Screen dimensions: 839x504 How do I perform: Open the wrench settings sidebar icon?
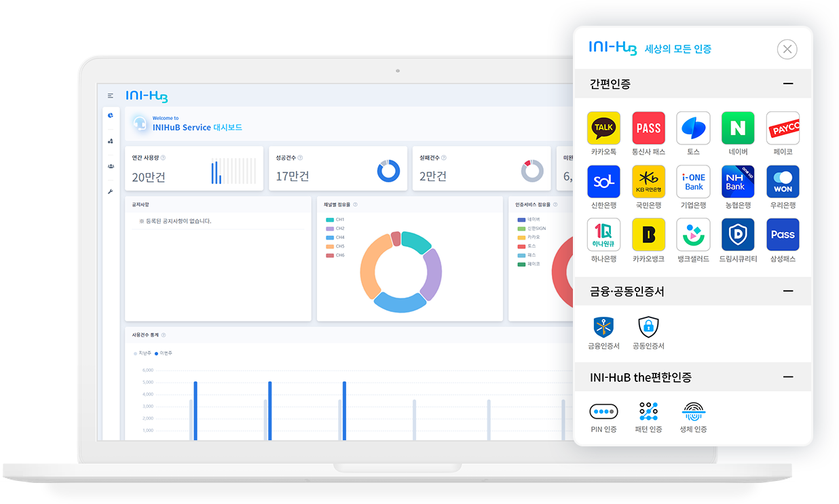(x=110, y=192)
